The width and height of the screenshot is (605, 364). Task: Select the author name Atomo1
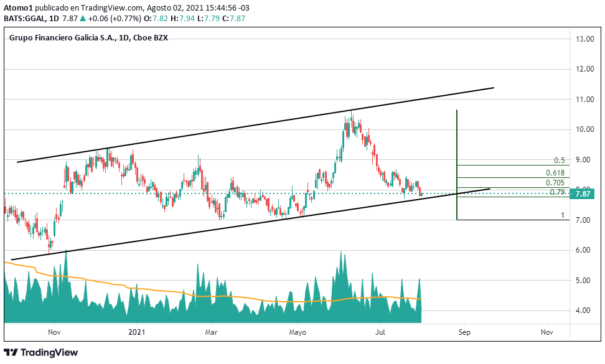click(x=17, y=8)
